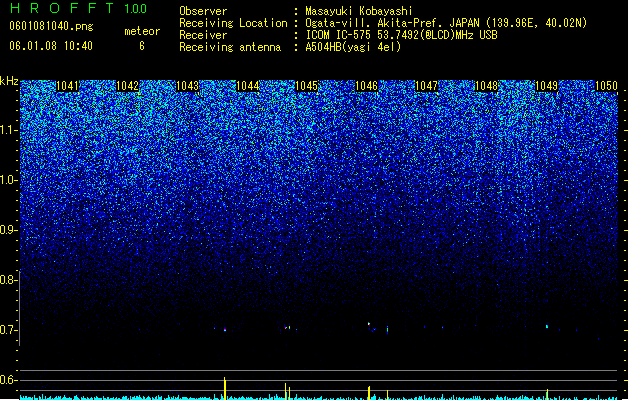
Task: Click the HROFFT 1.00 title text
Action: (x=78, y=8)
